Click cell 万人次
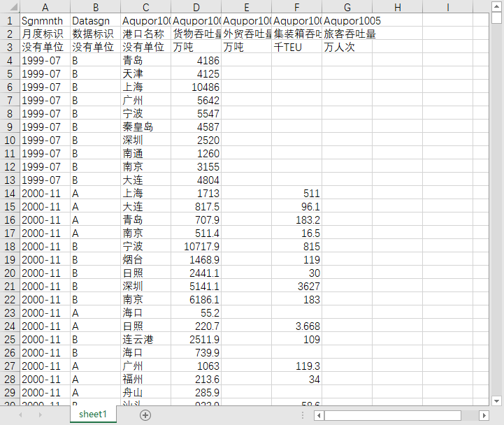Image resolution: width=504 pixels, height=425 pixels. (347, 48)
